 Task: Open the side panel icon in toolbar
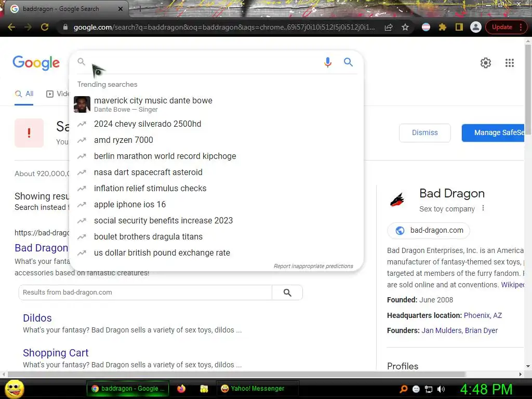(x=459, y=27)
